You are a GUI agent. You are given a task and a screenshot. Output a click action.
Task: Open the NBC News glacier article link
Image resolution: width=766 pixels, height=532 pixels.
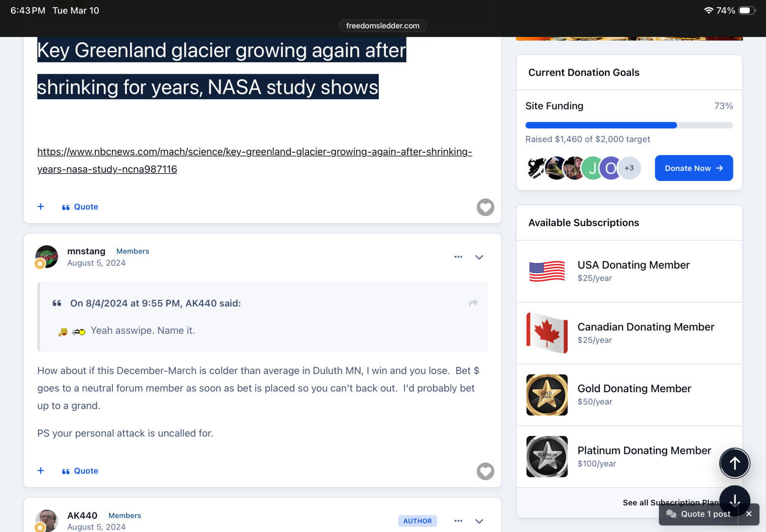click(x=254, y=152)
